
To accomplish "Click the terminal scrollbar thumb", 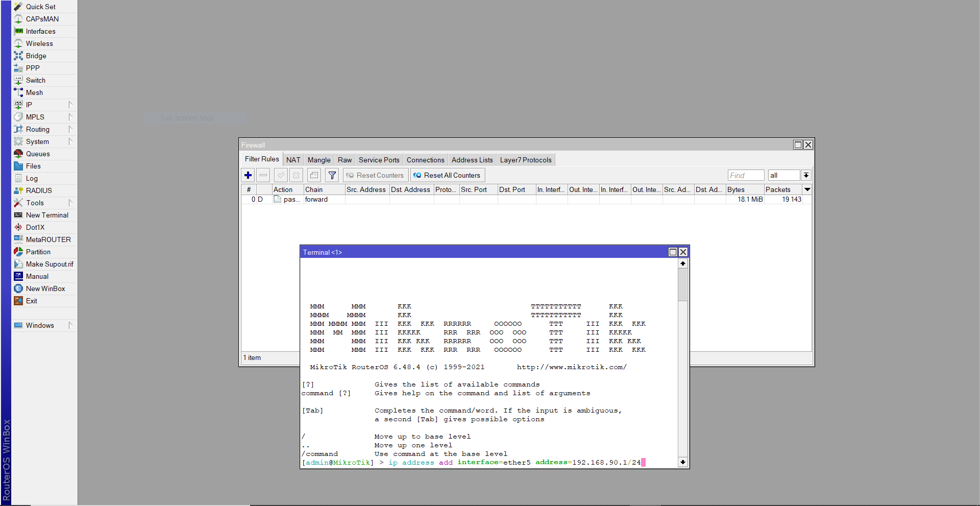I will click(x=683, y=284).
